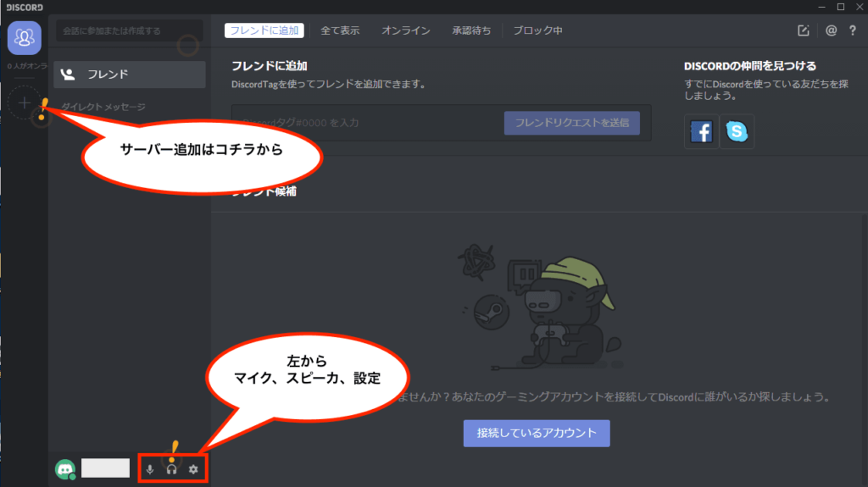Viewport: 868px width, 487px height.
Task: Open user settings gear icon
Action: pyautogui.click(x=192, y=468)
